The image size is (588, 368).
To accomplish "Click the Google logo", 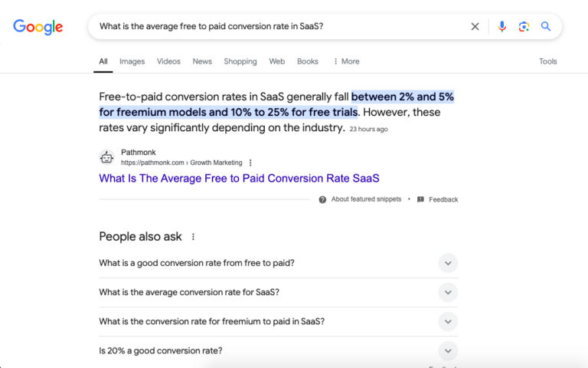I will click(38, 27).
